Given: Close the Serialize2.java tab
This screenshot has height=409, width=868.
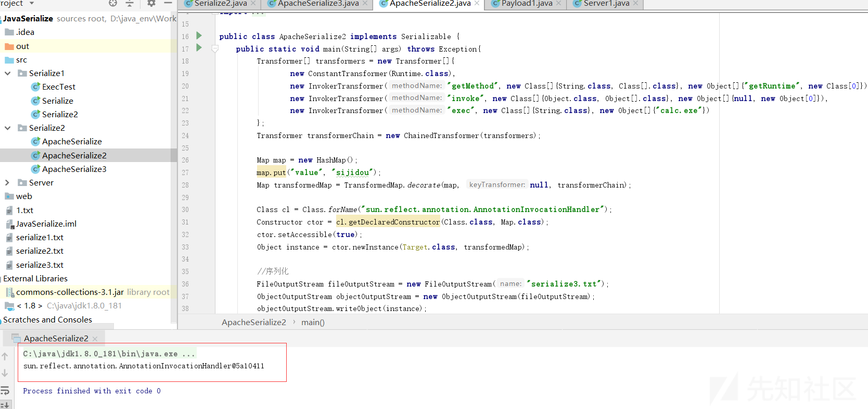Looking at the screenshot, I should (253, 4).
